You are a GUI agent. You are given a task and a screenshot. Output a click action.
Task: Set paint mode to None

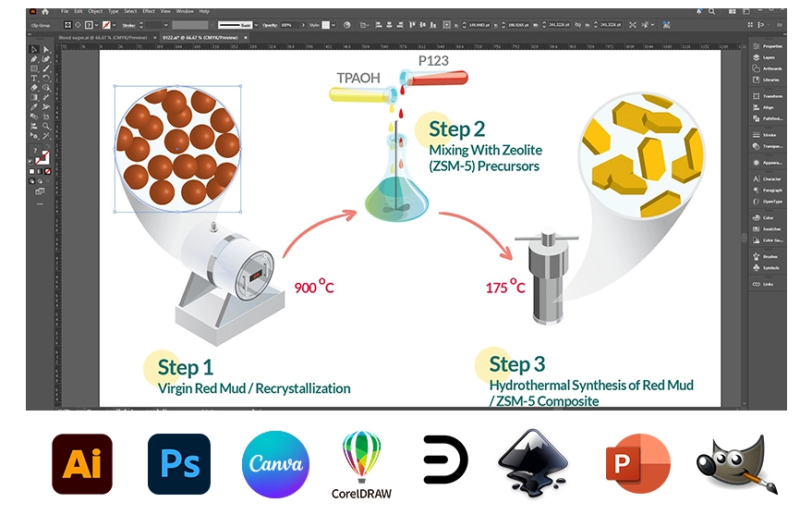click(47, 171)
